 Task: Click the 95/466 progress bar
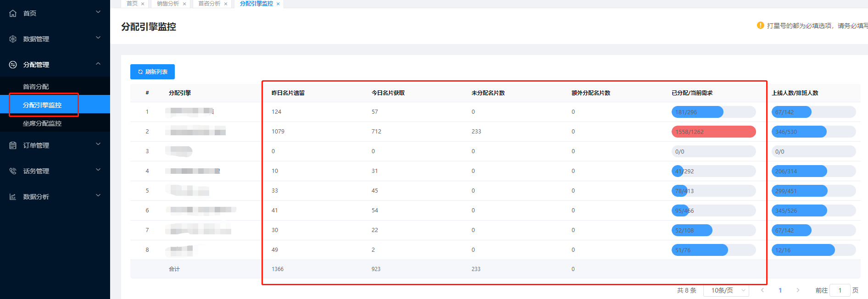[713, 210]
